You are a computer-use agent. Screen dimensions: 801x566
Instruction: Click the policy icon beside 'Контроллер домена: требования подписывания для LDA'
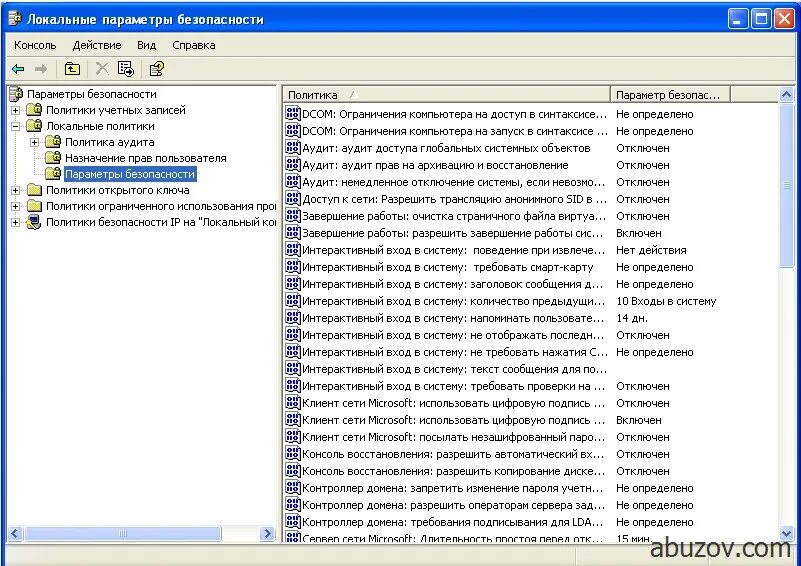click(x=293, y=521)
